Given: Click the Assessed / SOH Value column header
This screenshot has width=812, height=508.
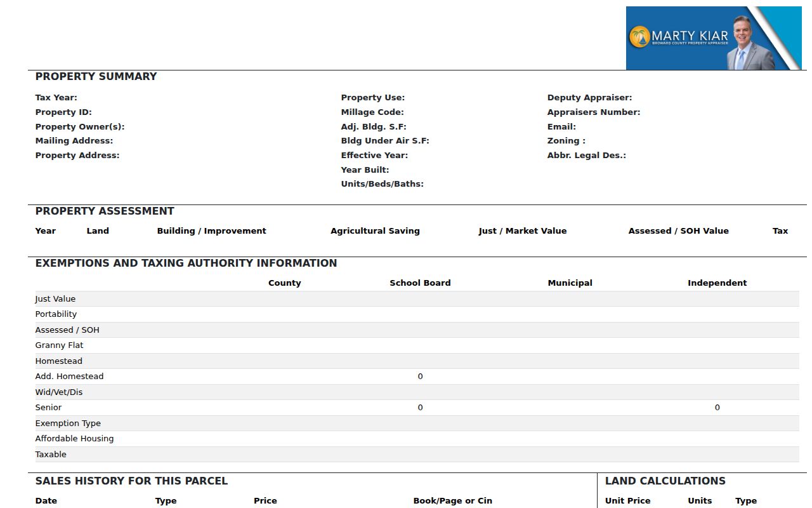Looking at the screenshot, I should point(679,231).
